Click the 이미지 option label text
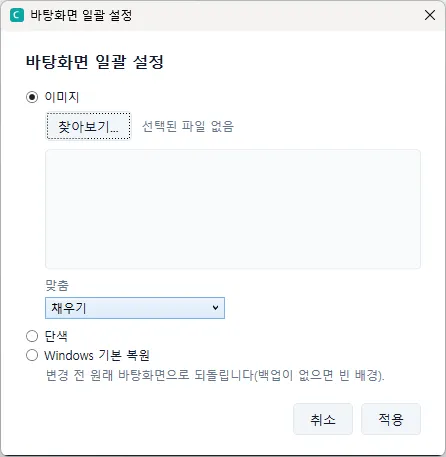This screenshot has height=457, width=446. coord(62,97)
